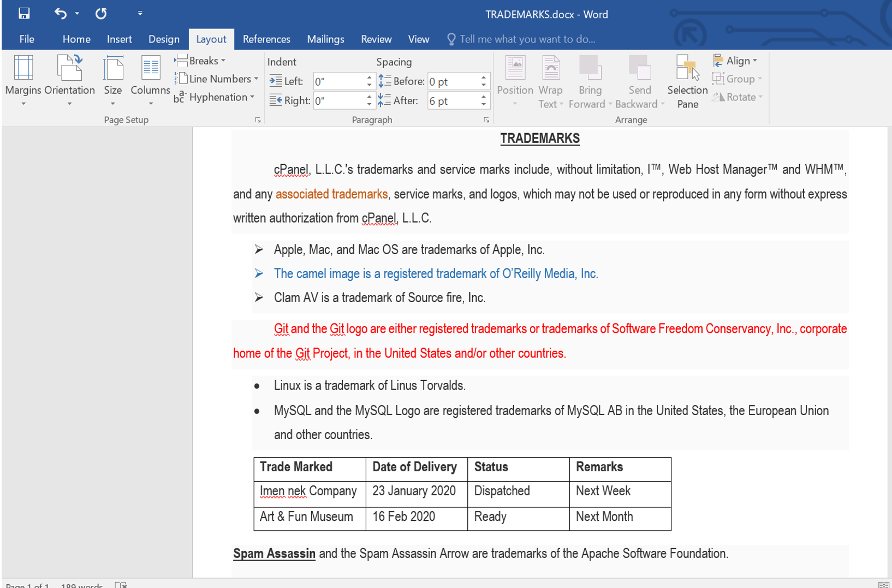892x588 pixels.
Task: Increase Spacing After with the up stepper
Action: [483, 97]
